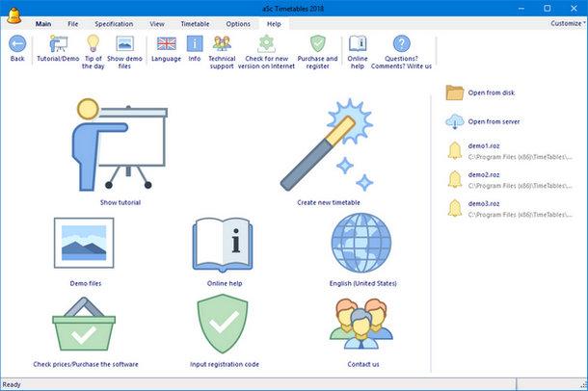Screen dimensions: 588x391
Task: Click the Open from disk text
Action: click(492, 92)
